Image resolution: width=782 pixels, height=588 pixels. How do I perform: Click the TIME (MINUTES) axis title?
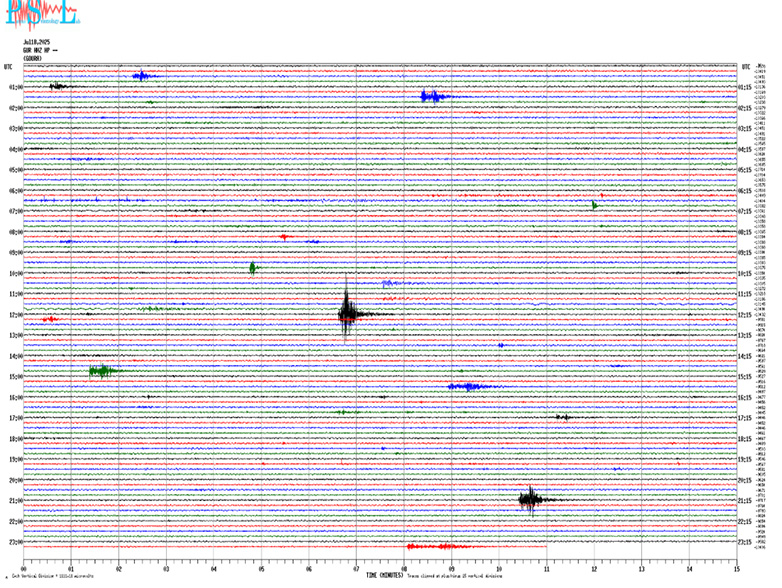385,575
